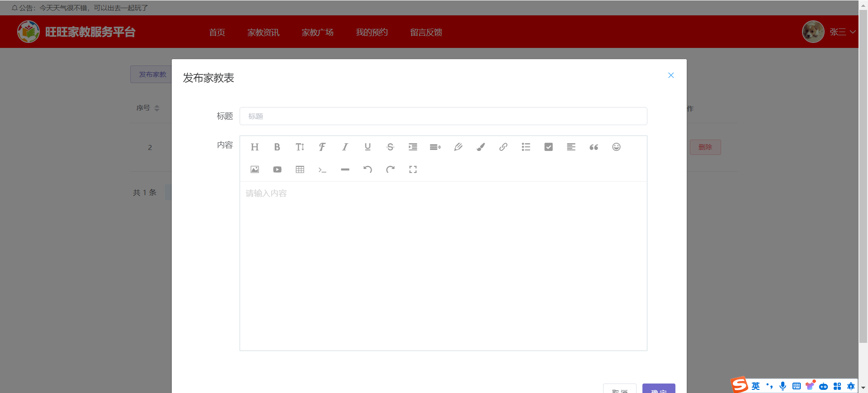Toggle underline formatting
The image size is (868, 393).
pos(368,147)
